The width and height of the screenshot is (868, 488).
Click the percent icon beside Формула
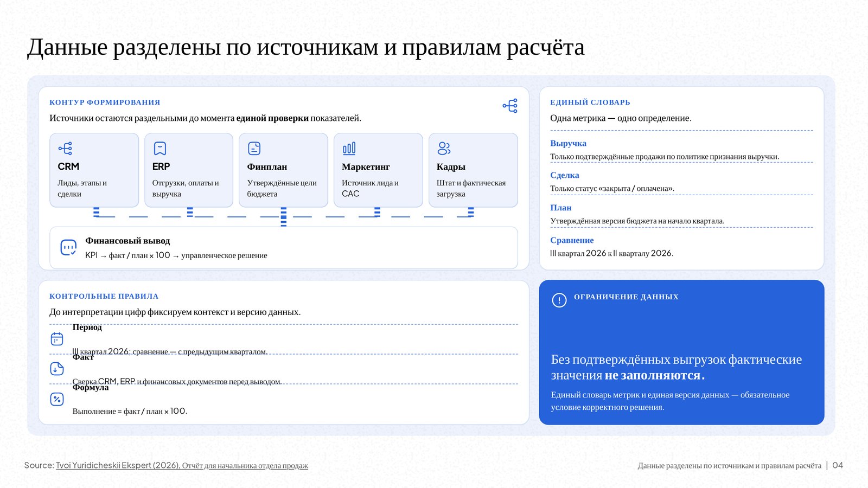click(x=57, y=399)
